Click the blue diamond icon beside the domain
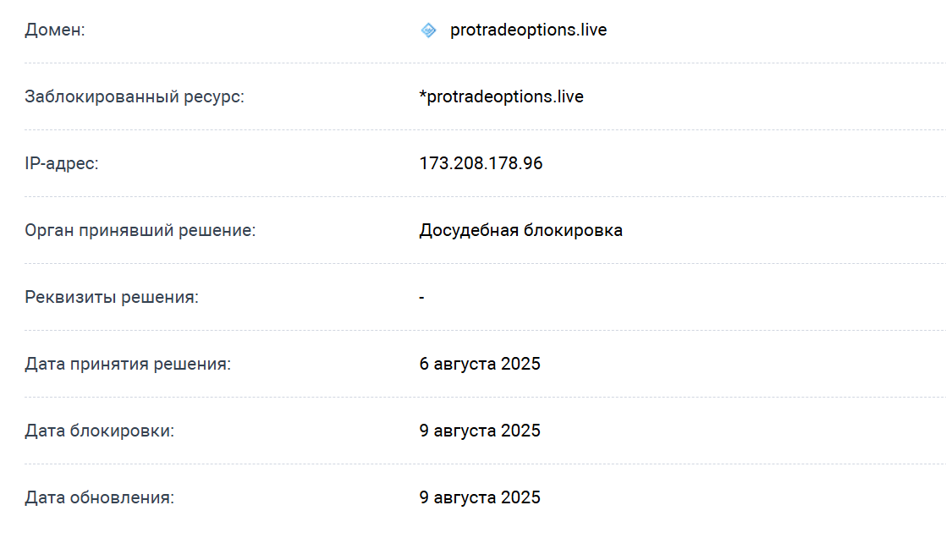This screenshot has width=946, height=560. click(x=428, y=31)
